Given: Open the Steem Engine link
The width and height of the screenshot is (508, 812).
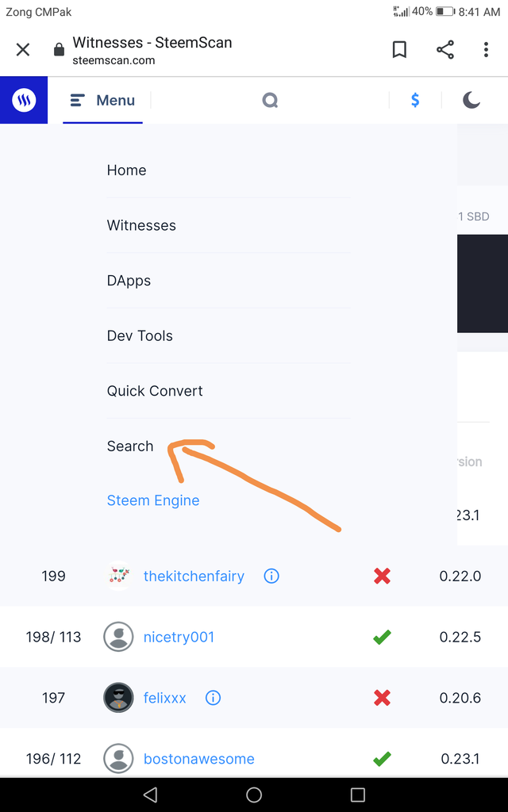Looking at the screenshot, I should tap(153, 501).
